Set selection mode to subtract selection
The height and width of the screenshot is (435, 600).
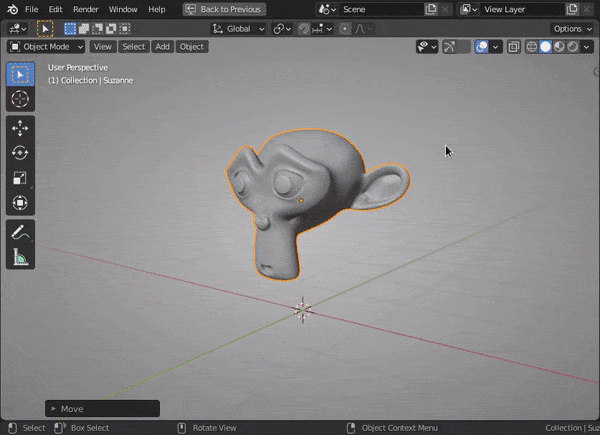[x=98, y=28]
